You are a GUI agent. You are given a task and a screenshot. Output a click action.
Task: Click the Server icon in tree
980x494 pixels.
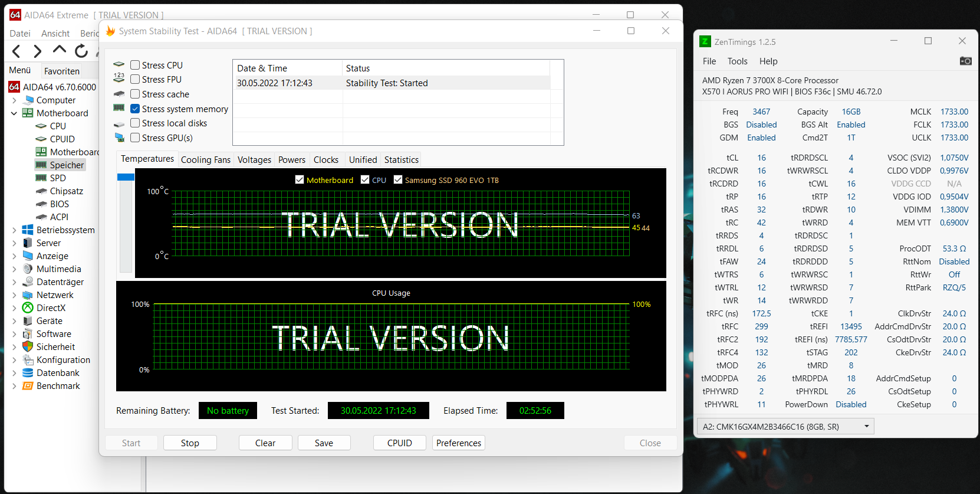[x=28, y=243]
